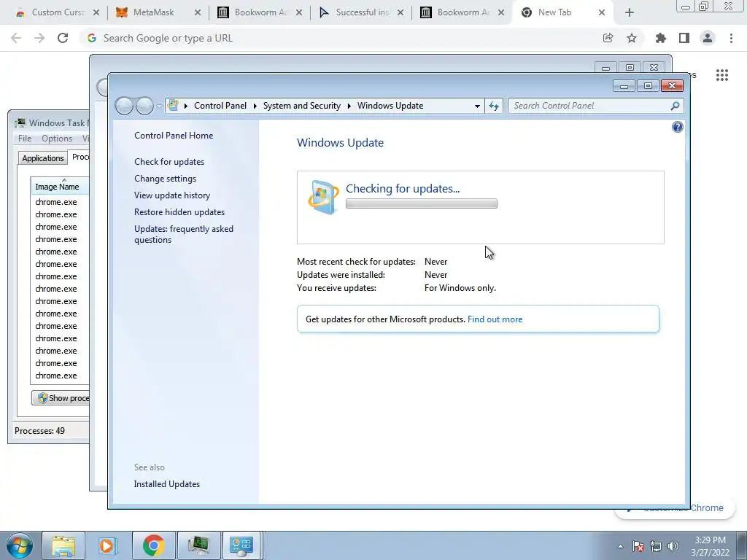Open File Explorer from the taskbar
Image resolution: width=747 pixels, height=560 pixels.
pyautogui.click(x=63, y=545)
